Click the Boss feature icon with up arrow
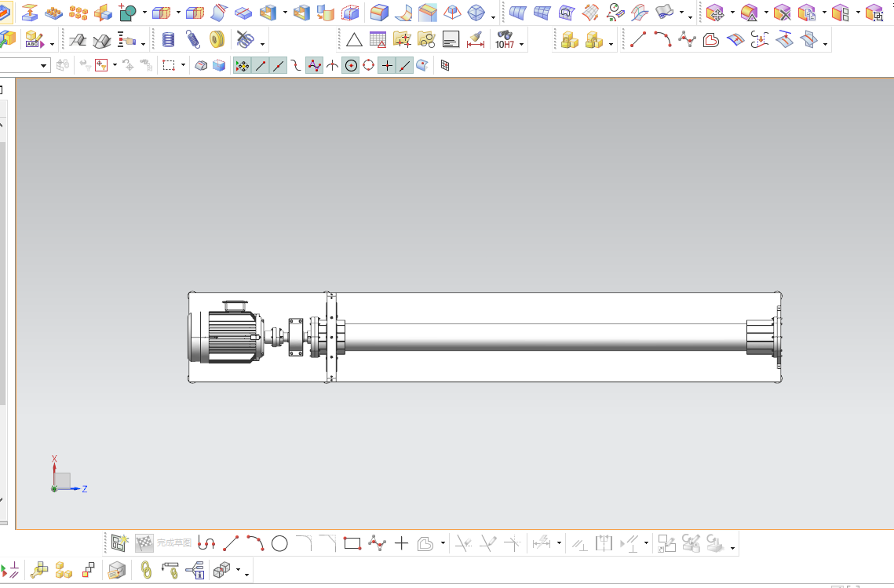894x588 pixels. tap(29, 12)
